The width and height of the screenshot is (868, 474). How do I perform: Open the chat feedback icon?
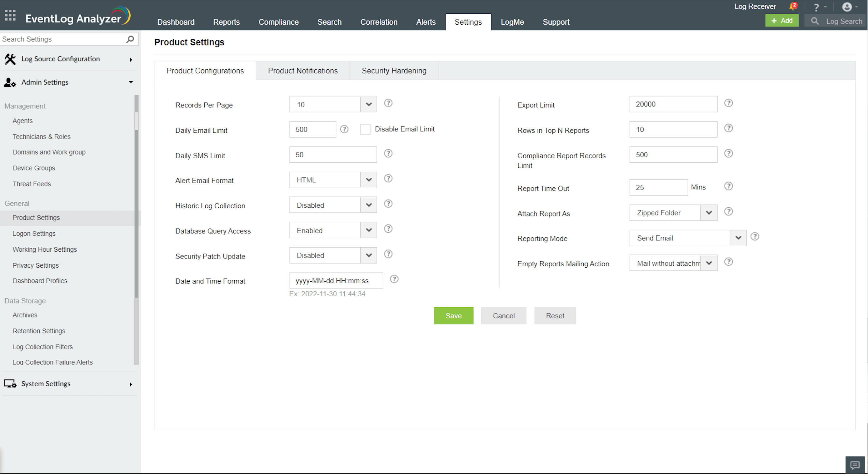point(855,465)
